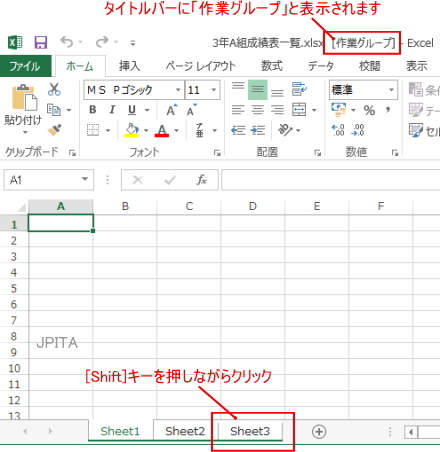
Task: Click the Decrease Decimal icon
Action: coord(358,130)
